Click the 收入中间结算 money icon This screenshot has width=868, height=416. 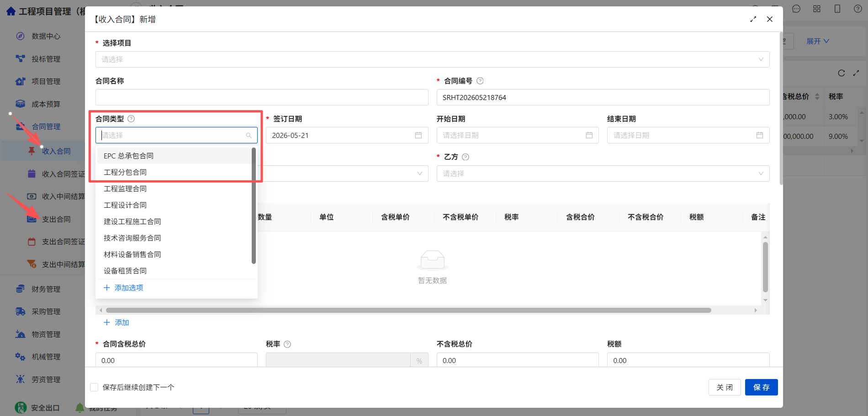[x=32, y=196]
